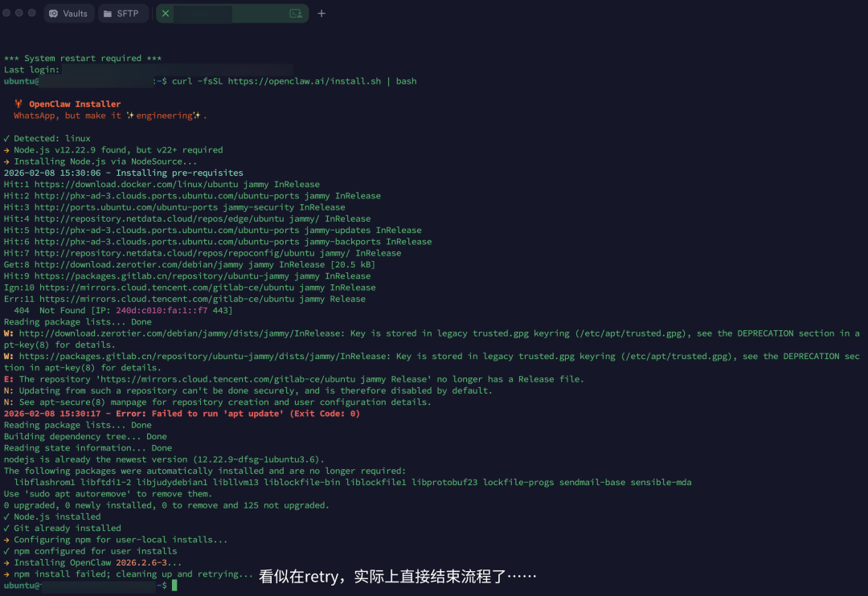The width and height of the screenshot is (868, 596).
Task: Switch to the SFTP tab
Action: pos(120,14)
